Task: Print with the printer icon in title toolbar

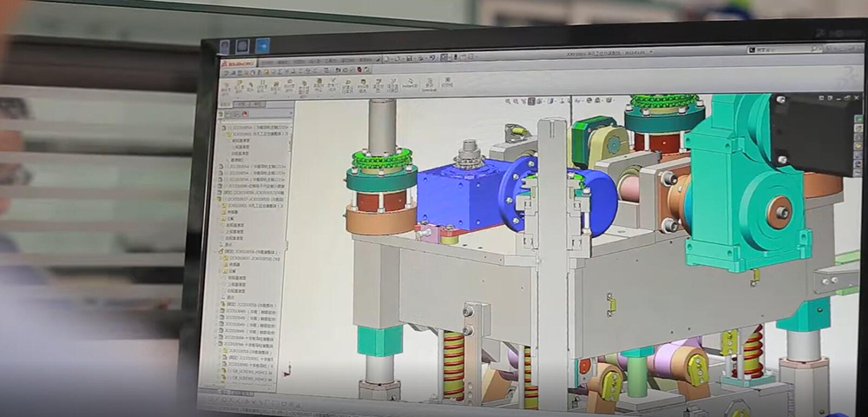Action: [x=420, y=58]
